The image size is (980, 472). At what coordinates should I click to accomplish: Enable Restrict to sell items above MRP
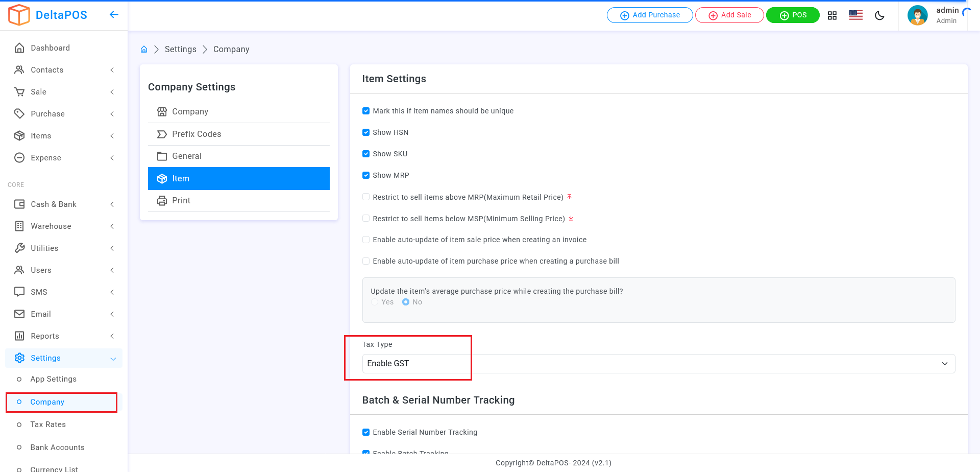pos(366,197)
